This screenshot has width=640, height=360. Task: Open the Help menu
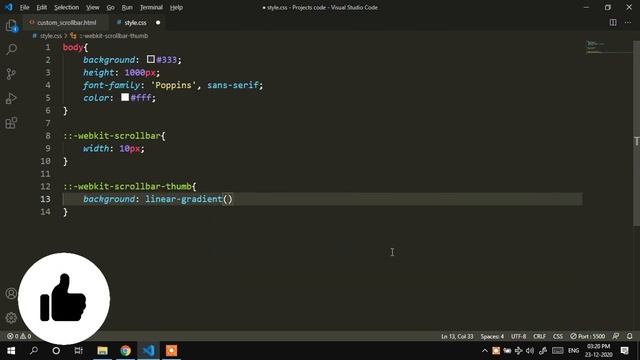(x=176, y=7)
